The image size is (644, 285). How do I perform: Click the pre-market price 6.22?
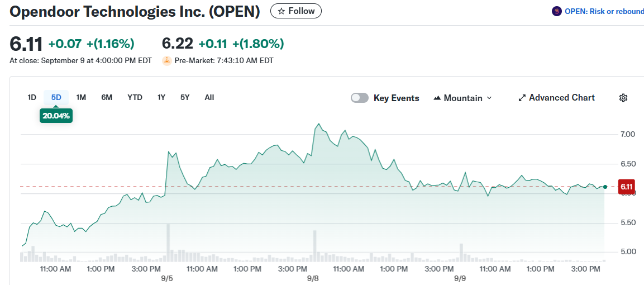coord(178,44)
